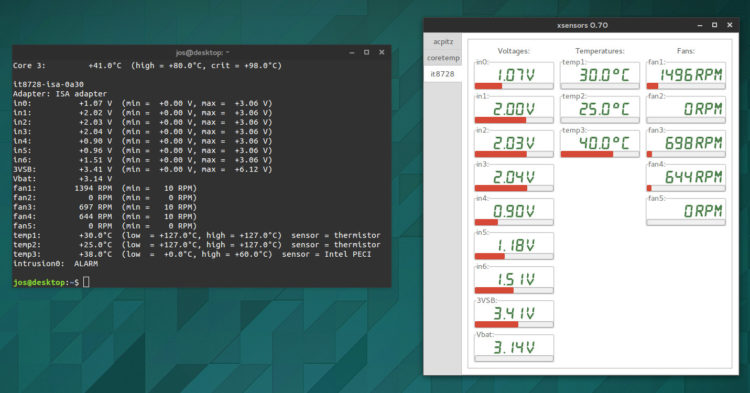
Task: Click the empty level bar under Vbat
Action: pyautogui.click(x=514, y=359)
